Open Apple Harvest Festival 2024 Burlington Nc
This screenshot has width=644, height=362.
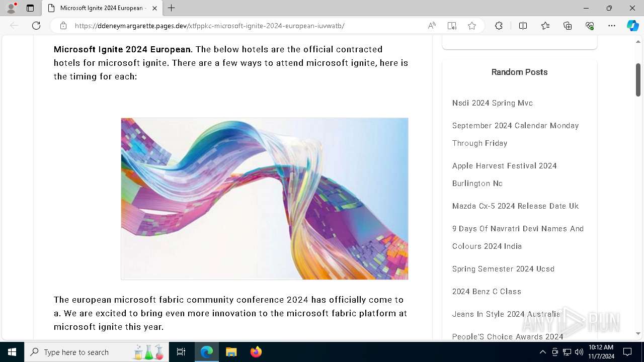(504, 174)
